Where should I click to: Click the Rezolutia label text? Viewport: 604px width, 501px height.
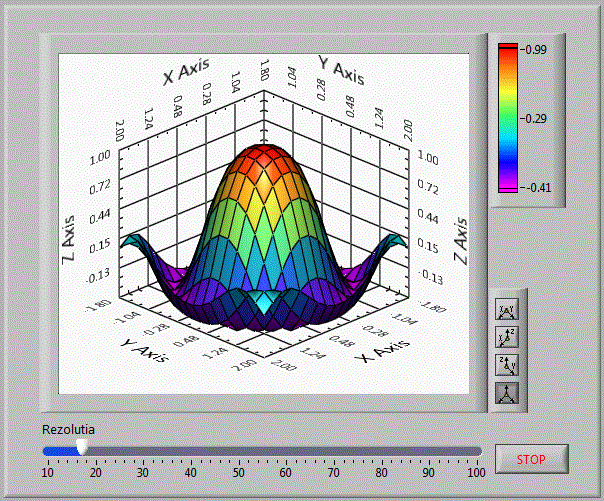tap(69, 428)
